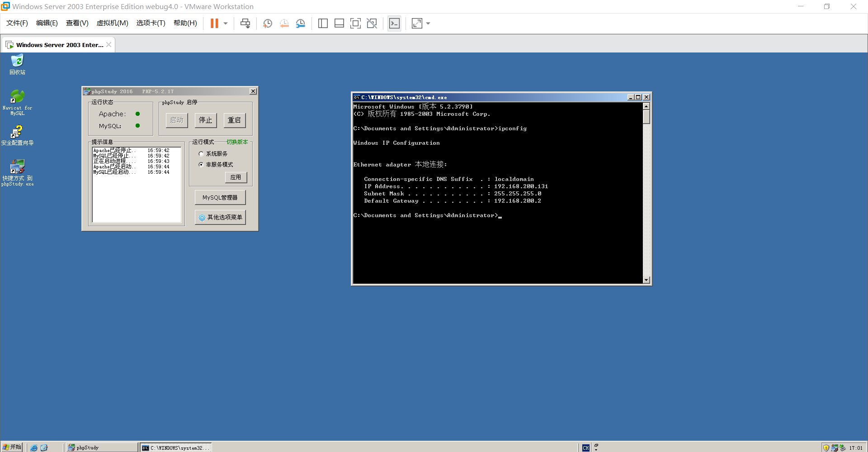
Task: Open the 安全配置向导 desktop icon
Action: point(17,132)
